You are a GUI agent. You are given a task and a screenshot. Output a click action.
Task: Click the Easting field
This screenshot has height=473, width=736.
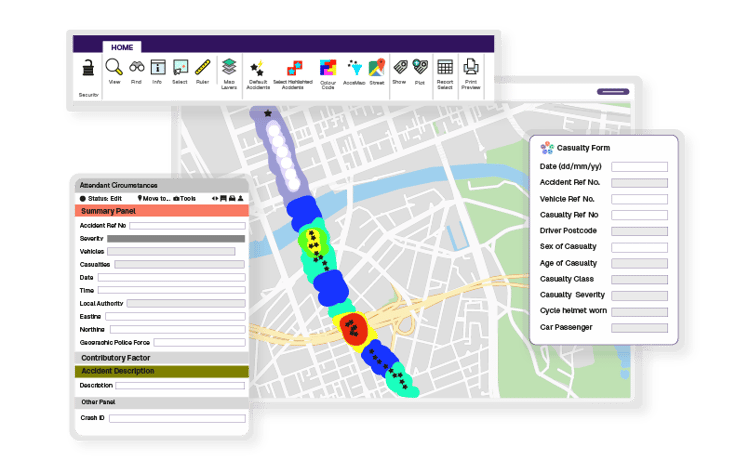[175, 317]
